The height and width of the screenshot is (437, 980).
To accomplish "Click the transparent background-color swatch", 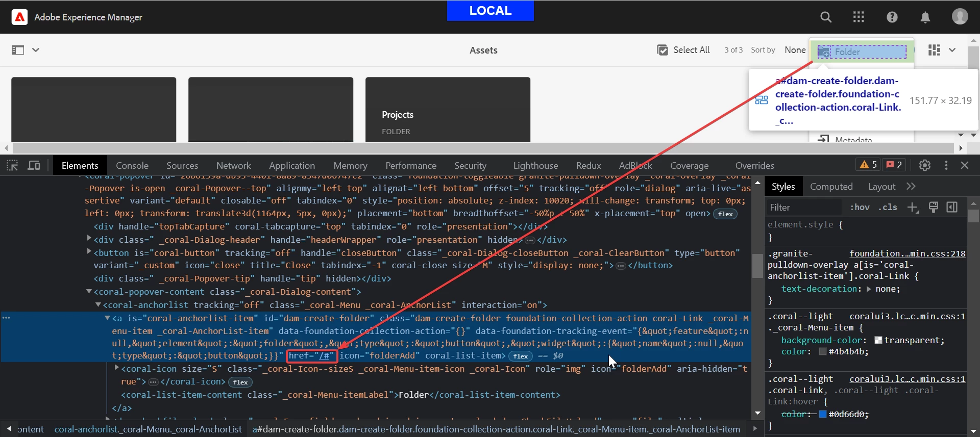I will pos(878,340).
